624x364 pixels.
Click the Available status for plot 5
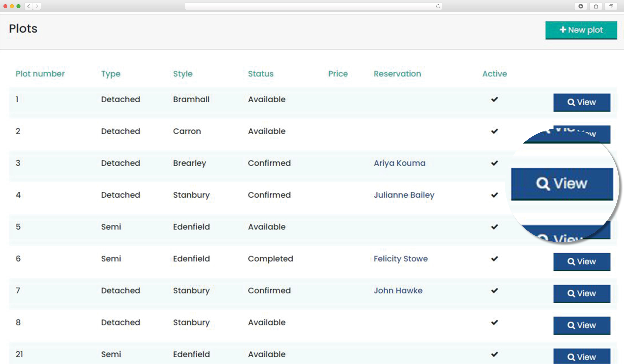(x=267, y=227)
